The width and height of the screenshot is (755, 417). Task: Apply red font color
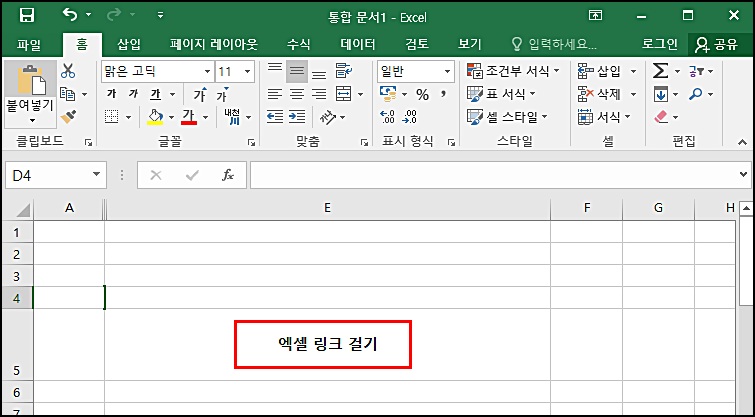[189, 117]
